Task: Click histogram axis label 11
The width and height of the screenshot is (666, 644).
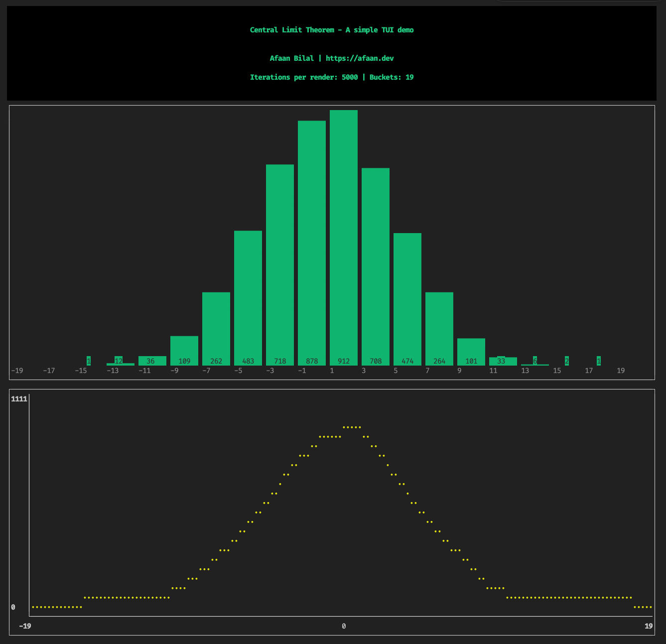Action: 493,371
